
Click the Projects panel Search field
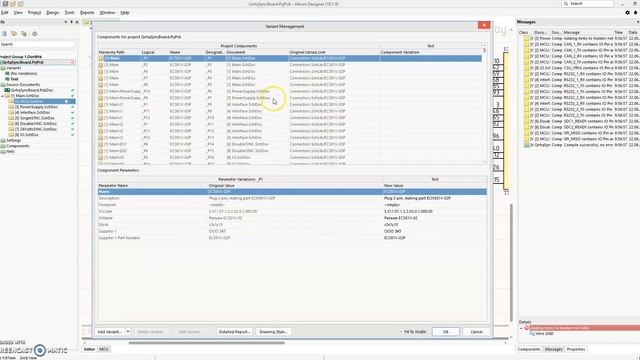[x=38, y=44]
